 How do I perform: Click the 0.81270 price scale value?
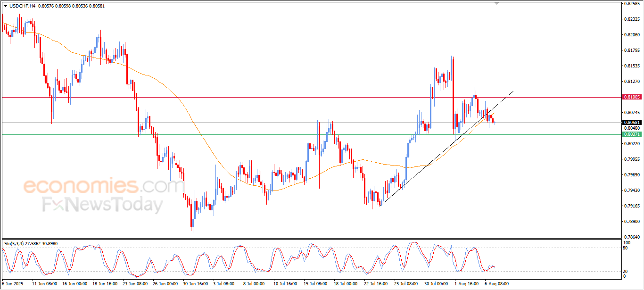[x=631, y=82]
